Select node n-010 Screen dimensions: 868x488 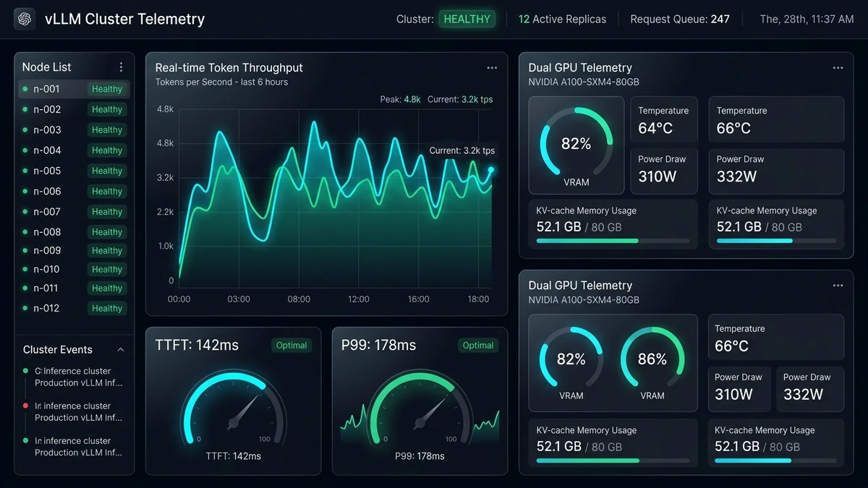point(75,269)
